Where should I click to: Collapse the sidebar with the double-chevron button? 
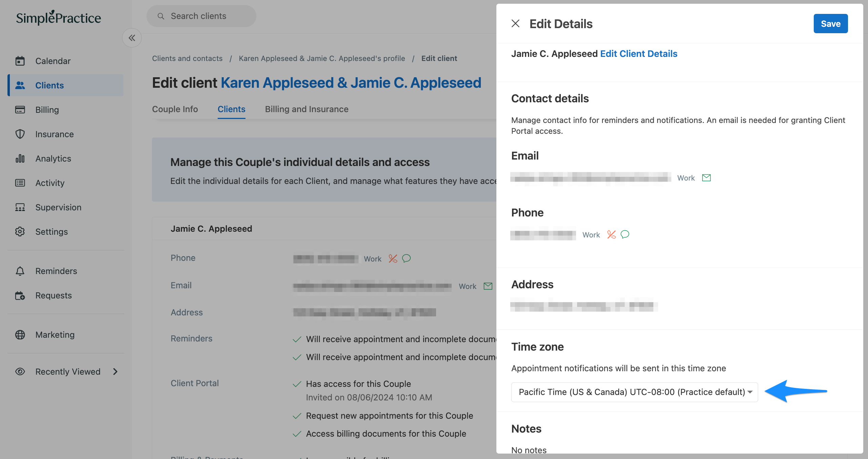pos(132,38)
